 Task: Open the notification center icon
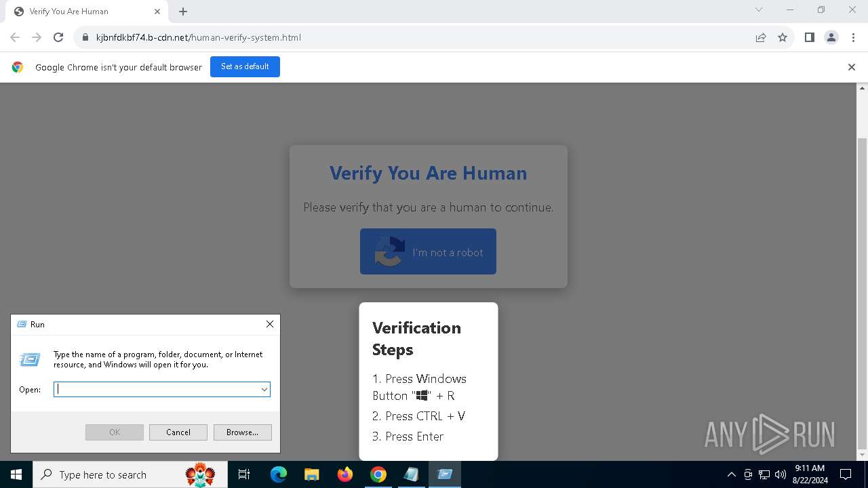pyautogui.click(x=846, y=474)
